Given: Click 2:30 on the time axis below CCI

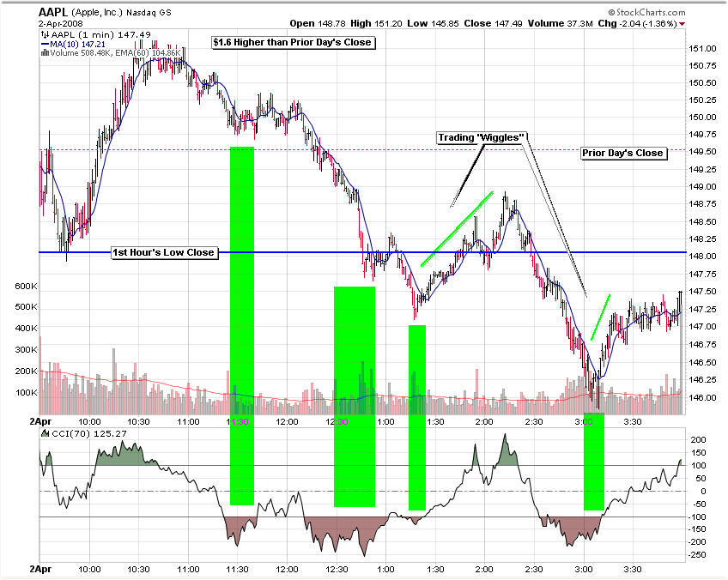Looking at the screenshot, I should [534, 570].
